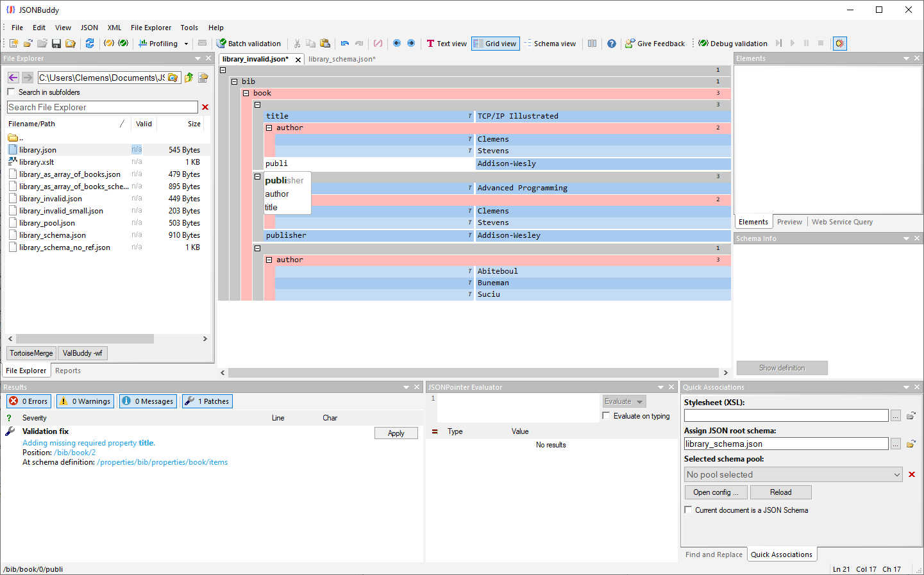Clear search with the red X icon

205,107
